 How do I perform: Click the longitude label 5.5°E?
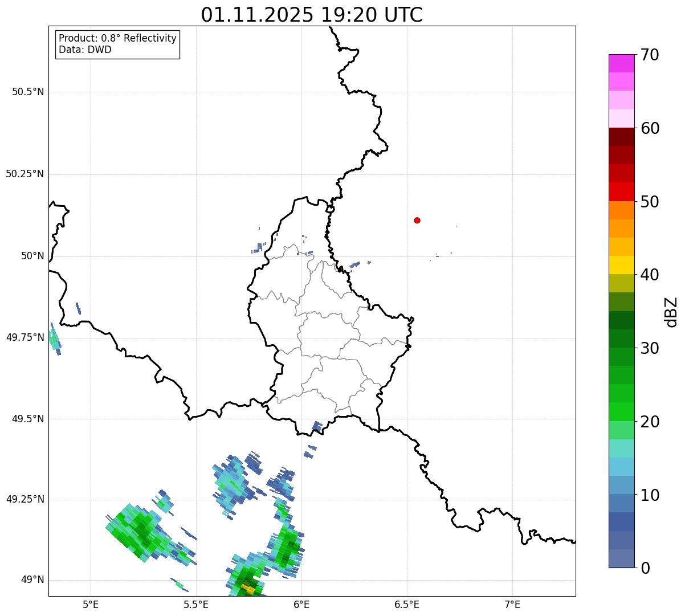[x=196, y=604]
